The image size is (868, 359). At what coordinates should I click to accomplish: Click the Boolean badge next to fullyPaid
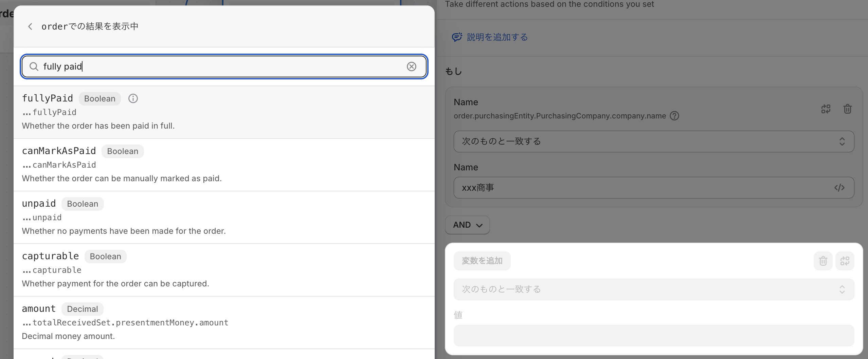click(100, 99)
